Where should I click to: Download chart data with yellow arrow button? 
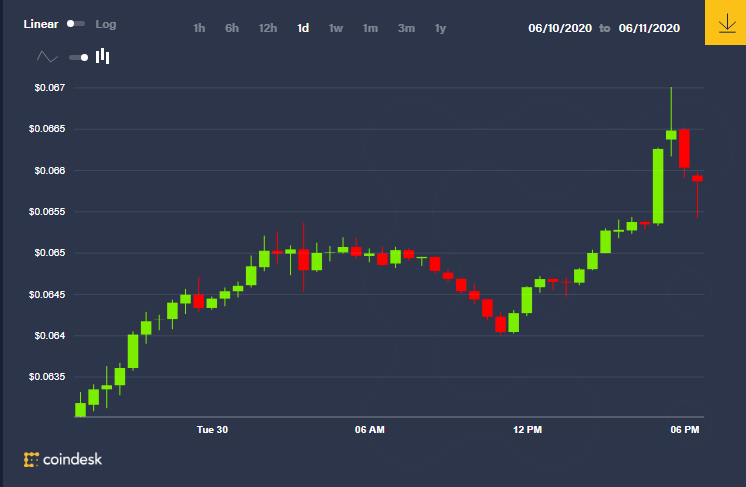(726, 22)
